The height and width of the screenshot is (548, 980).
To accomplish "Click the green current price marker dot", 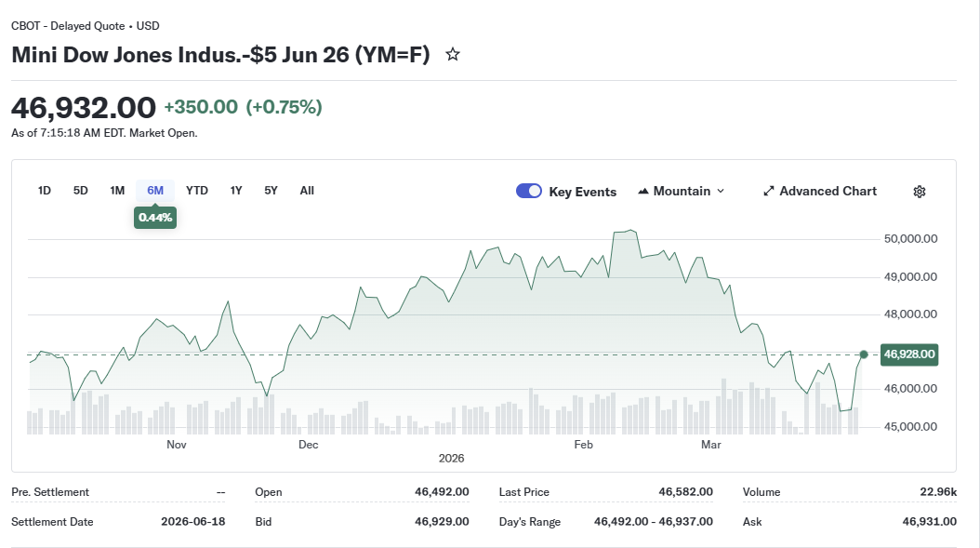I will pos(863,354).
